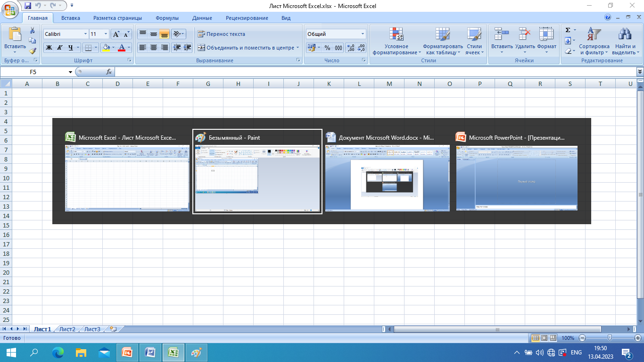Expand the Стили ячеек gallery
The height and width of the screenshot is (362, 644).
point(474,41)
